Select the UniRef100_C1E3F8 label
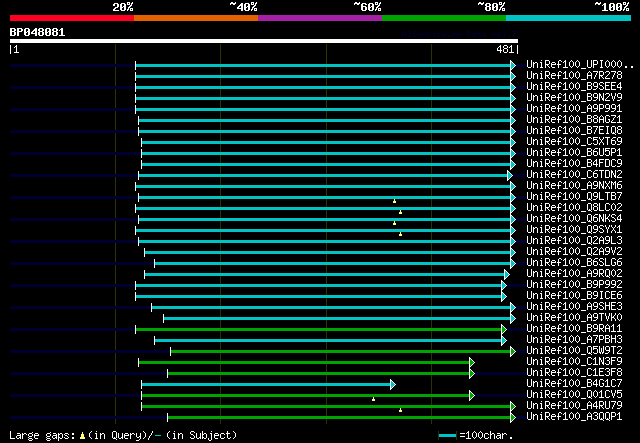This screenshot has width=640, height=443. 574,373
